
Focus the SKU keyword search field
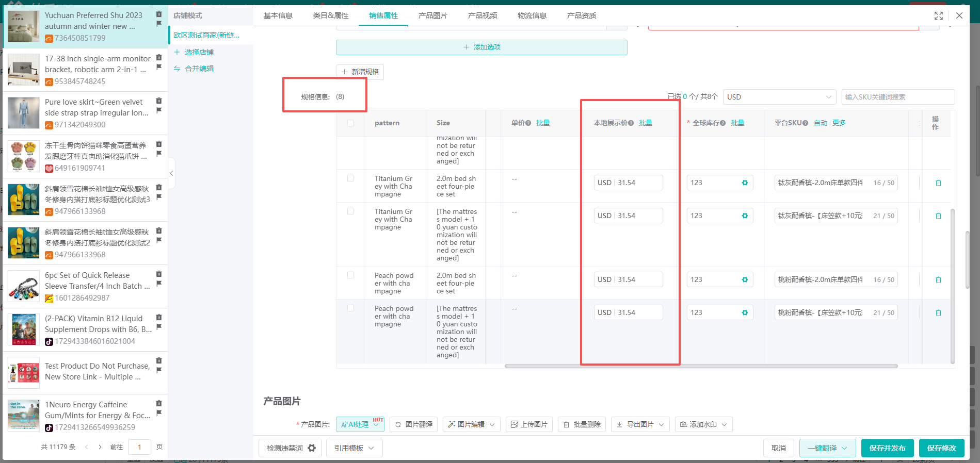(x=898, y=97)
